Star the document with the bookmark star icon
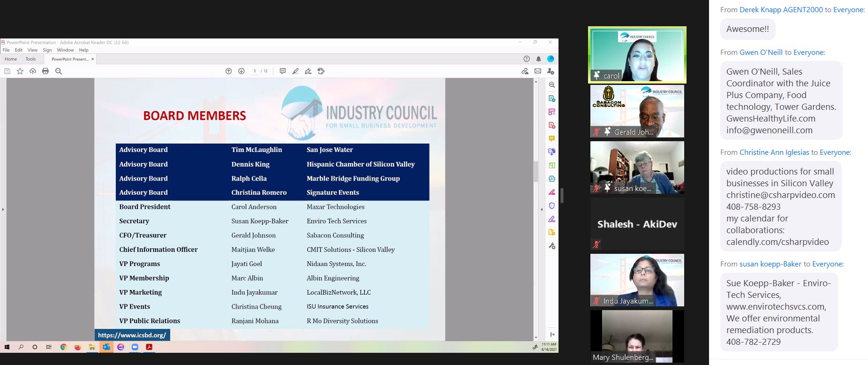Screen dimensions: 868x365 [20, 71]
